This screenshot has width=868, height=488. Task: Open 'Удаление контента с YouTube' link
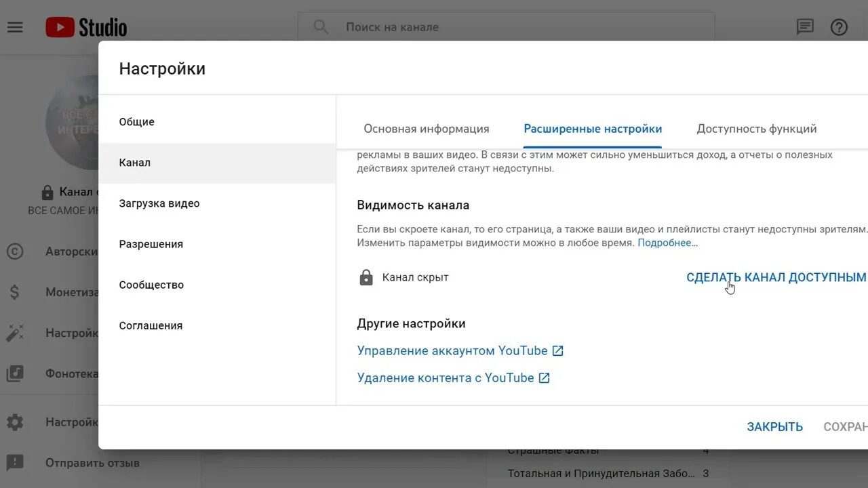[446, 378]
